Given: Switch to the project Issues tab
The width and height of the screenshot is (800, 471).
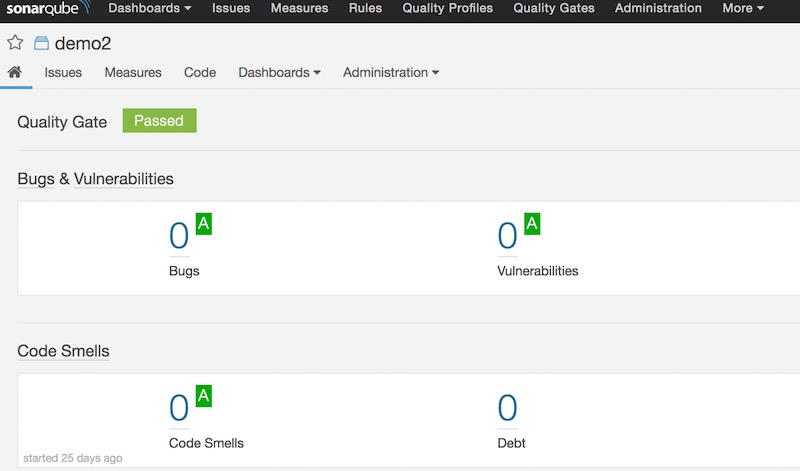Looking at the screenshot, I should pyautogui.click(x=63, y=72).
